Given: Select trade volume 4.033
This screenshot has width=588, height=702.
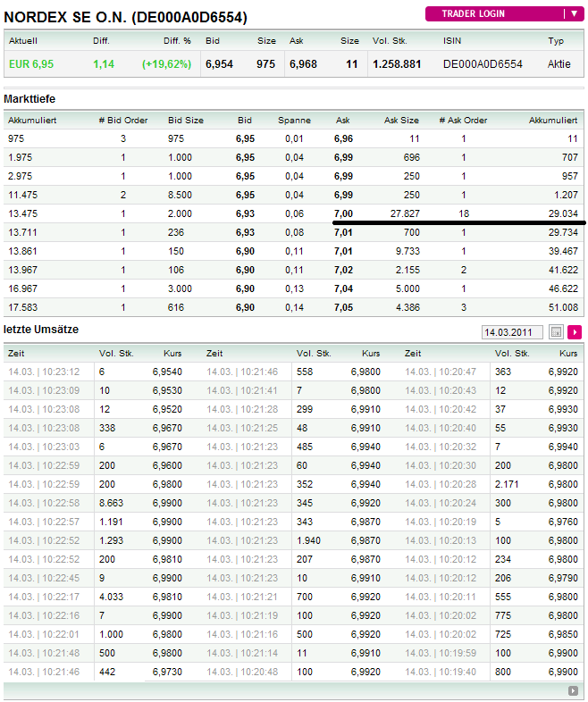Looking at the screenshot, I should pos(111,597).
